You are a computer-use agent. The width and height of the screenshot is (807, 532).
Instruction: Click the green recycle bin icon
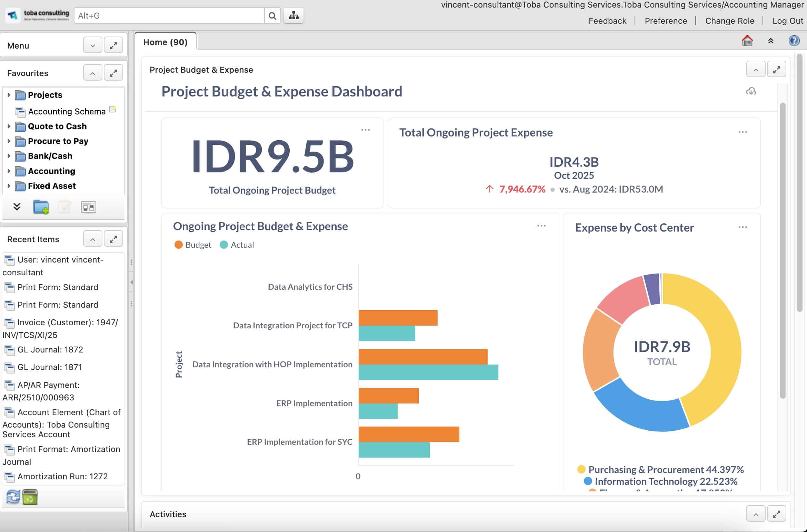(30, 497)
